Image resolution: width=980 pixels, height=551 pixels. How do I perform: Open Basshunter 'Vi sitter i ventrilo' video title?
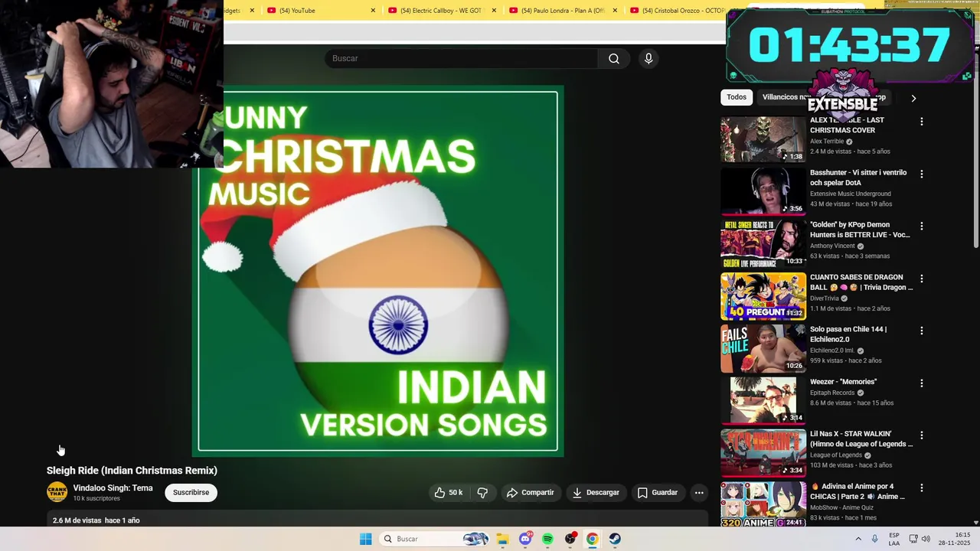click(x=858, y=178)
